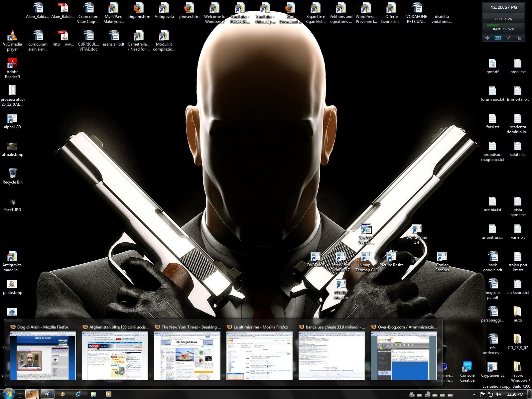Screen dimensions: 532x399
Task: Open the pbgame.htm Firefox file
Action: 139,10
